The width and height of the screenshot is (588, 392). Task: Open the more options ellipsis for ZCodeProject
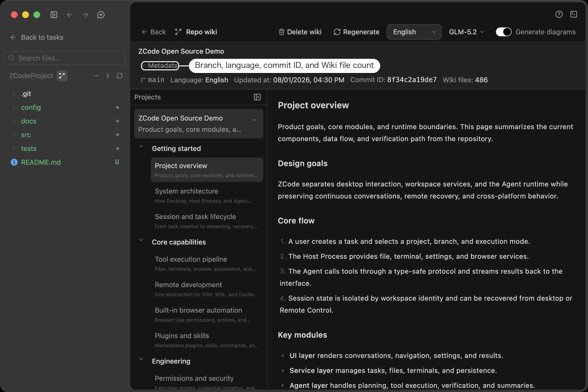coord(96,76)
